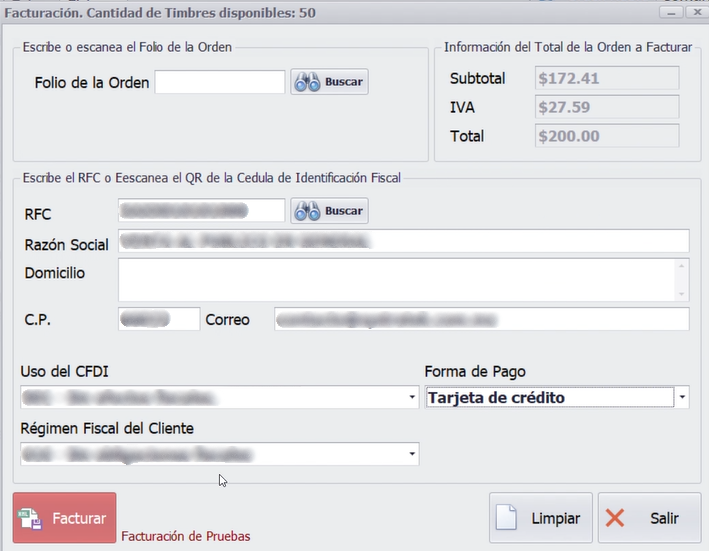Click the Total amount field showing $200.00
This screenshot has width=709, height=551.
[607, 136]
